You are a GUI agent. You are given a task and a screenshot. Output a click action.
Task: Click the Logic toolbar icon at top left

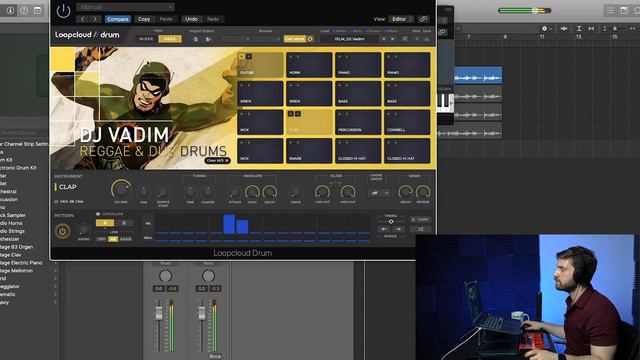tap(37, 10)
